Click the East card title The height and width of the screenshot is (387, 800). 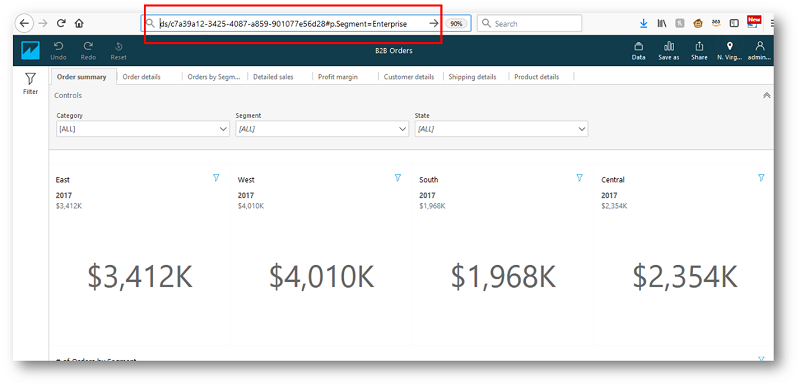tap(63, 179)
